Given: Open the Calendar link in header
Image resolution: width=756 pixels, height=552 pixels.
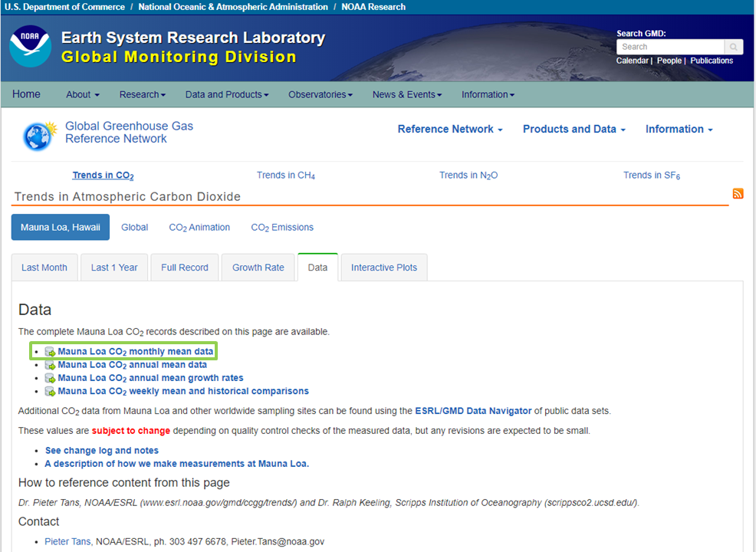Looking at the screenshot, I should [x=632, y=61].
